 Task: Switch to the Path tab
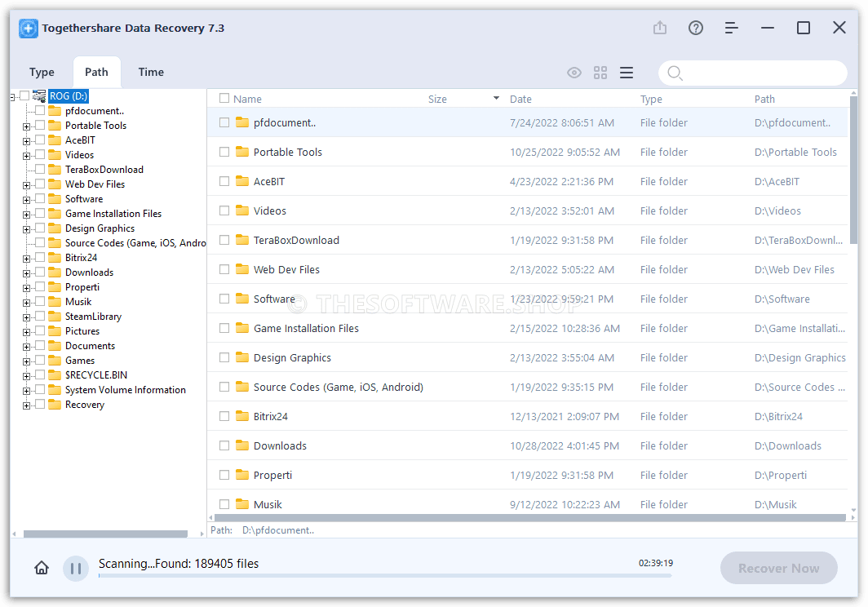96,72
